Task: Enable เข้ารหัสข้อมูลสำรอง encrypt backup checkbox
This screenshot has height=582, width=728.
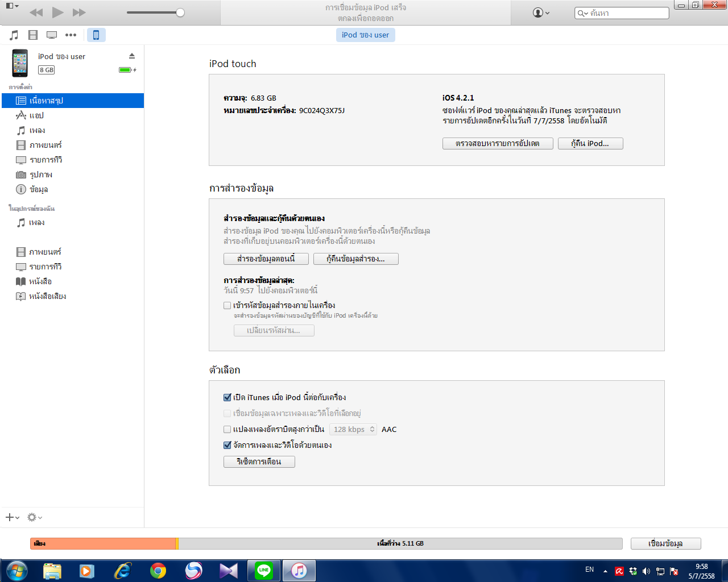Action: [x=227, y=306]
